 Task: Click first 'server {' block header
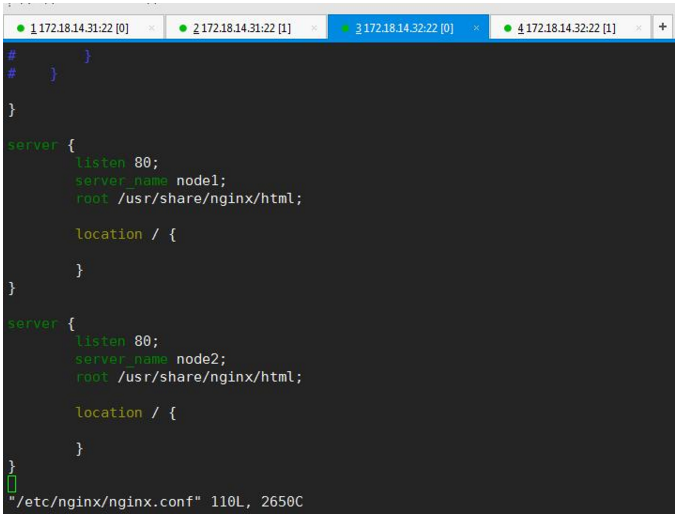coord(41,145)
